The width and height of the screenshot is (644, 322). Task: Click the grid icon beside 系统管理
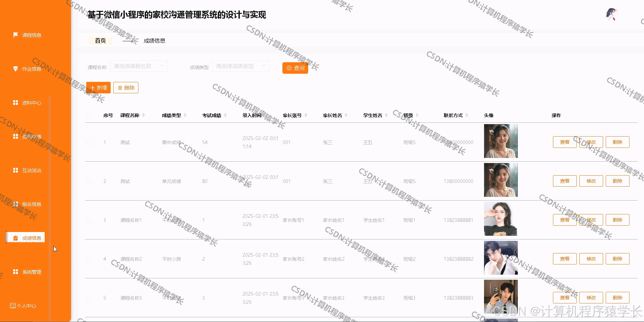click(15, 272)
